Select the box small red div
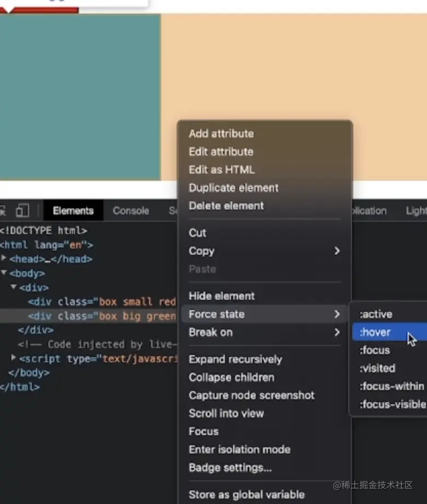 102,302
